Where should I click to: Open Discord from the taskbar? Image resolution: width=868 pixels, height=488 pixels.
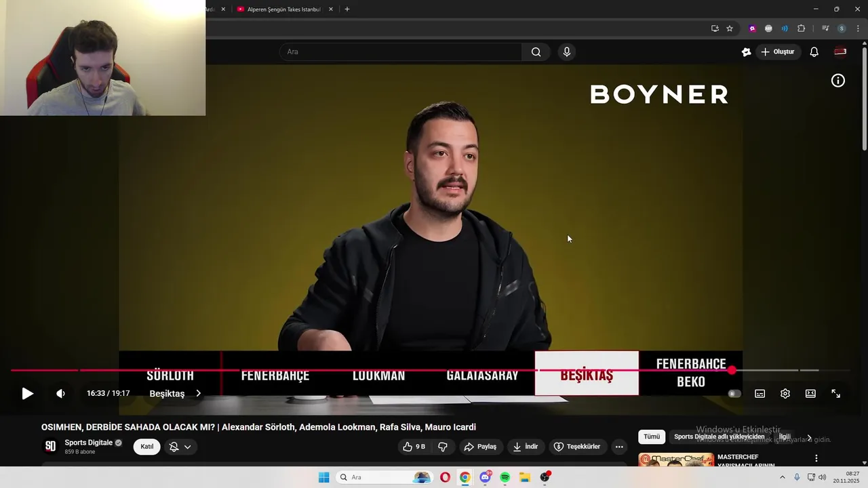[485, 478]
